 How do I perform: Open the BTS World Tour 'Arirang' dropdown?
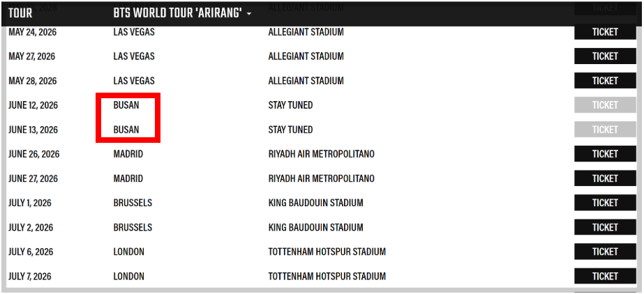182,13
